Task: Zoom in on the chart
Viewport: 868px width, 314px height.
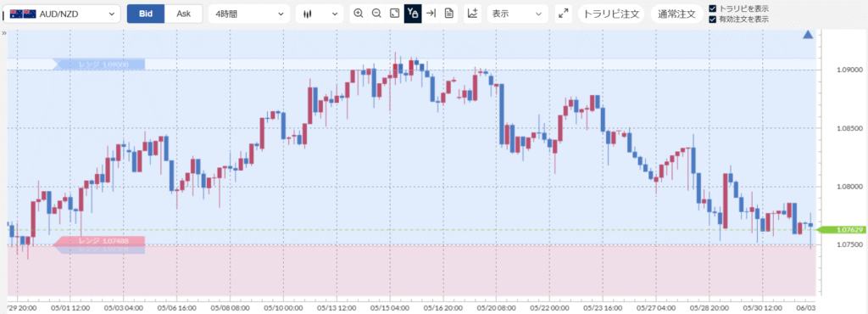Action: [359, 14]
